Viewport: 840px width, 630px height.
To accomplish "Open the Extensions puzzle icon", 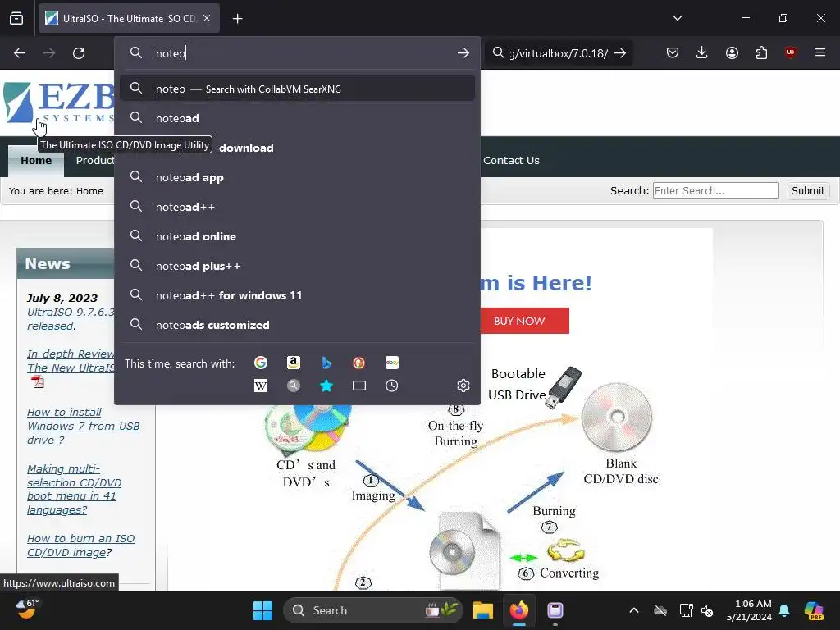I will (761, 52).
